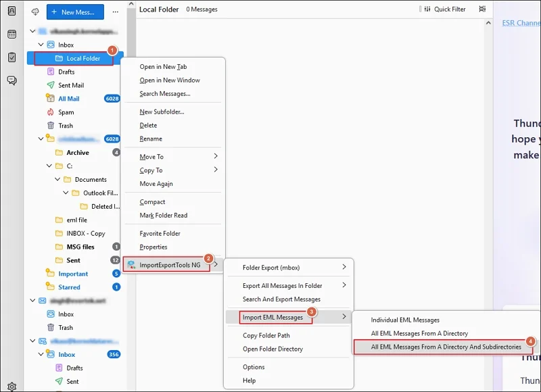The image size is (541, 392).
Task: Click the Sent Mail paper plane icon
Action: [50, 84]
